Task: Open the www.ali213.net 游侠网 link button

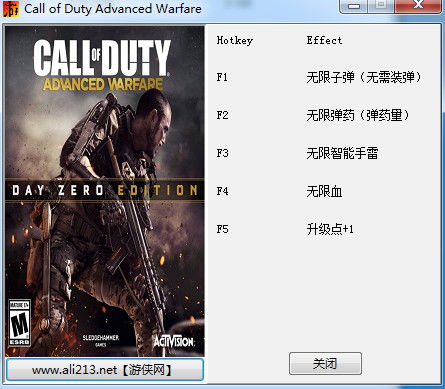Action: [105, 369]
